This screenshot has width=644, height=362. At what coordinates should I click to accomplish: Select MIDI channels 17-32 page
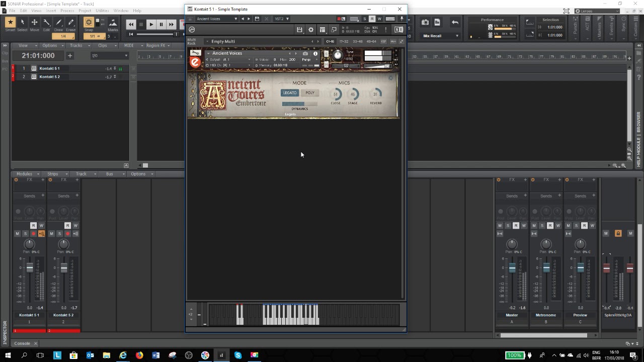(x=344, y=41)
